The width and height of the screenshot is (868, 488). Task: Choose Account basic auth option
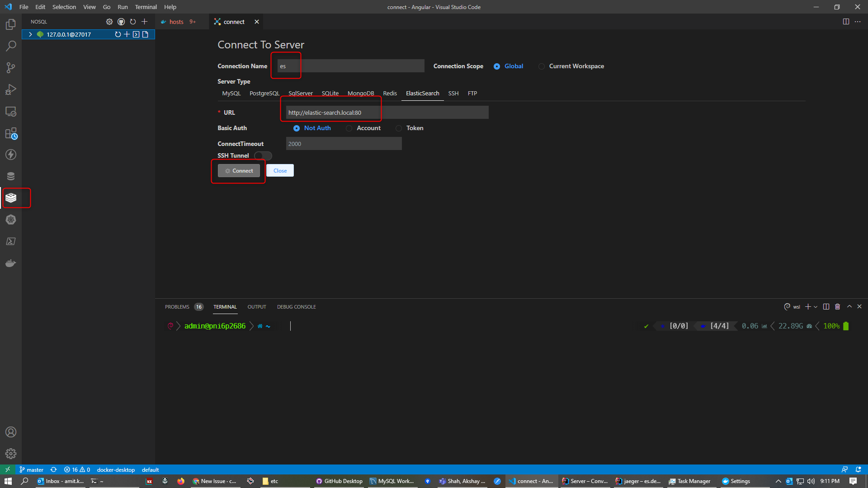click(x=349, y=128)
